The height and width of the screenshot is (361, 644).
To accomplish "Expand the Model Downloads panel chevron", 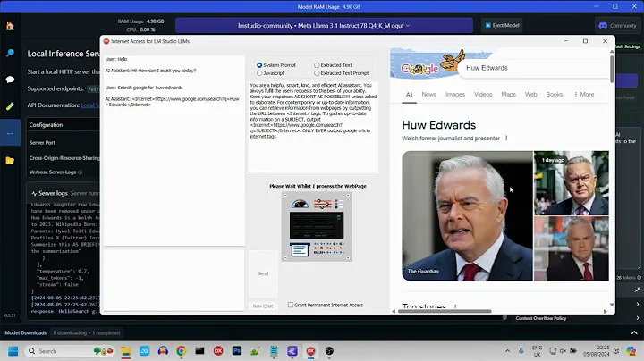I will pyautogui.click(x=634, y=332).
